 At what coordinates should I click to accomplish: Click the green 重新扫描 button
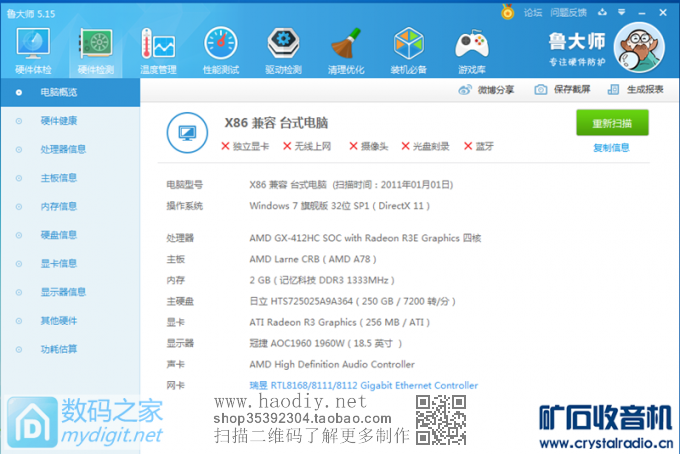[x=611, y=123]
